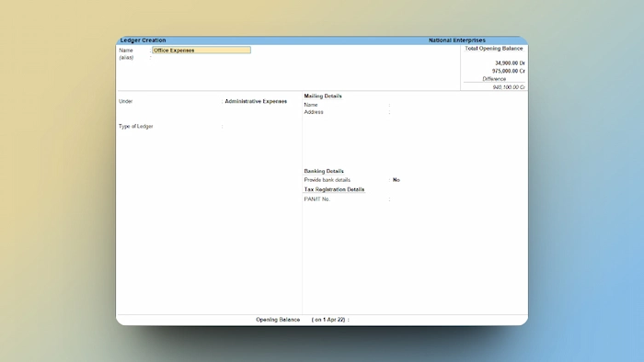Image resolution: width=644 pixels, height=362 pixels.
Task: Click the Ledger Creation title text
Action: [143, 40]
